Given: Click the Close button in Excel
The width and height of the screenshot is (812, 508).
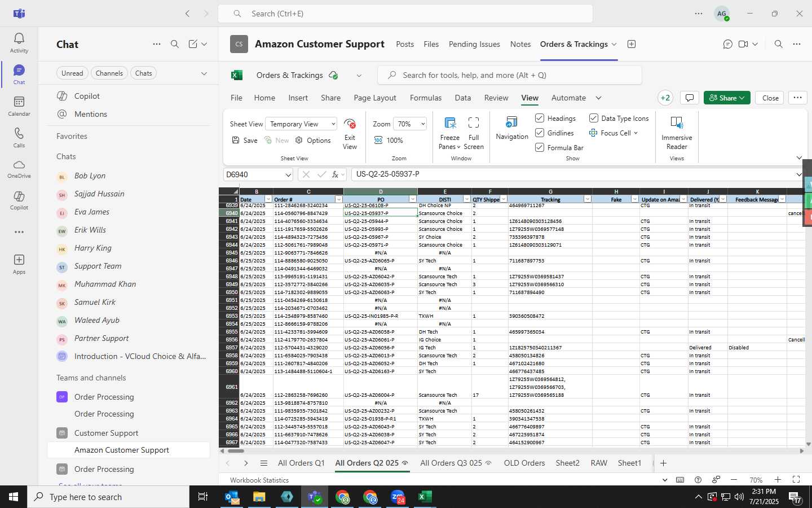Looking at the screenshot, I should [770, 98].
